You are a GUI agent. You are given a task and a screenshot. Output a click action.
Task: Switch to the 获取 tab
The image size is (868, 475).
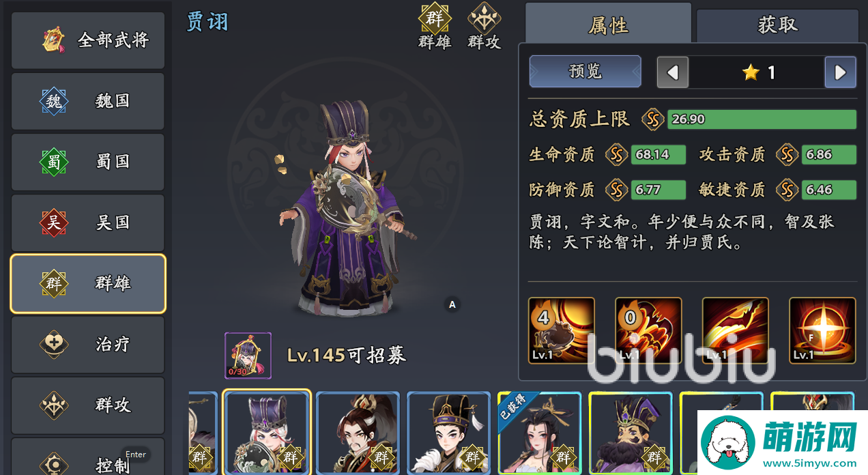tap(777, 25)
